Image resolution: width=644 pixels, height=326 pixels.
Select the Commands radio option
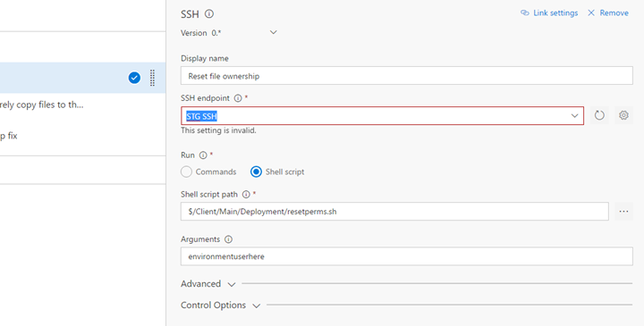click(186, 171)
